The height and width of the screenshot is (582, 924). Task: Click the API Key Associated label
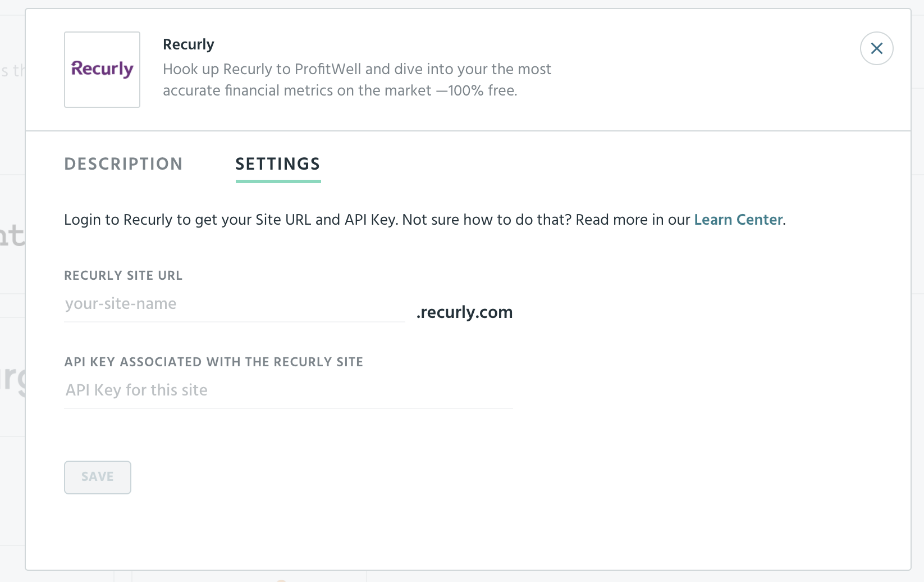point(214,362)
